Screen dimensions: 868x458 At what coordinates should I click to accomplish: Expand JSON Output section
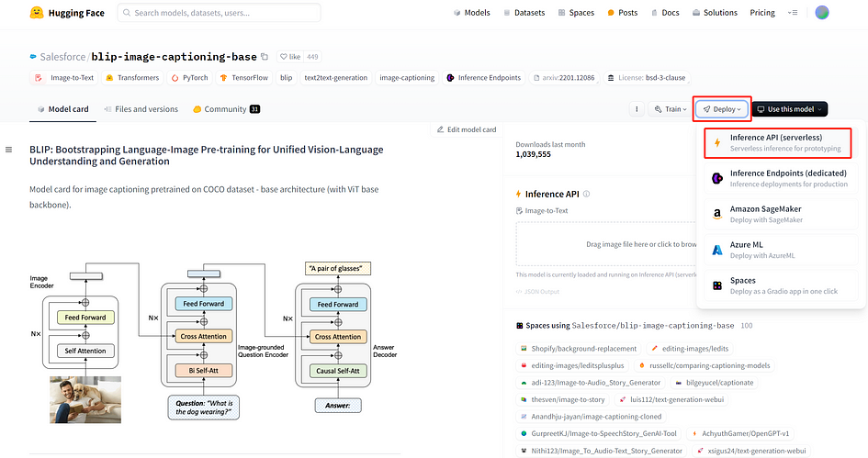pyautogui.click(x=537, y=292)
